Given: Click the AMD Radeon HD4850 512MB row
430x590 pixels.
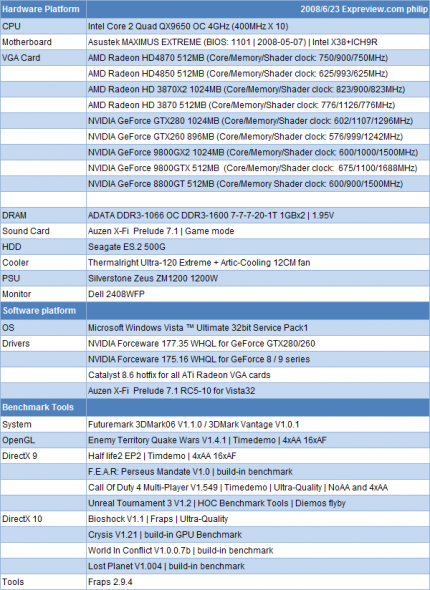Looking at the screenshot, I should (x=258, y=74).
